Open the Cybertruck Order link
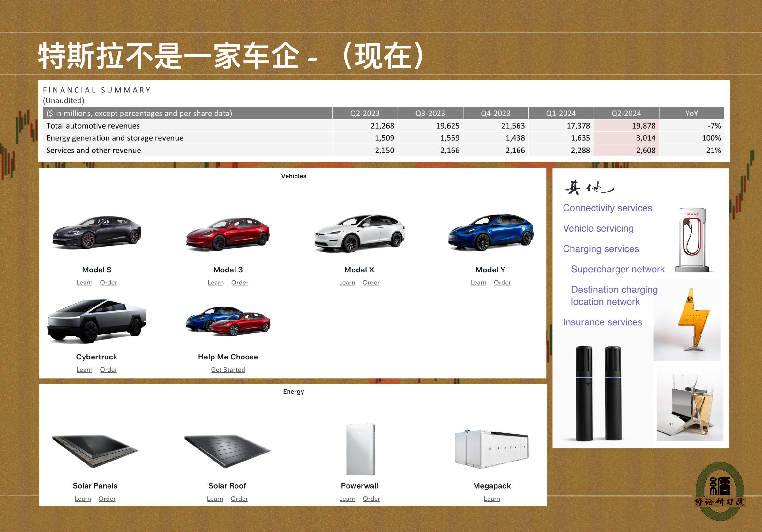Viewport: 762px width, 532px height. (x=108, y=369)
